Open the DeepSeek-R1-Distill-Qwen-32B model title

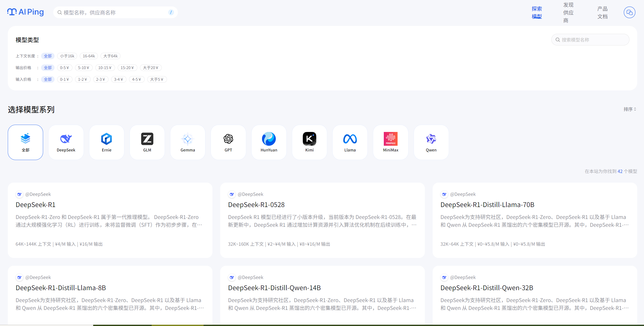(x=487, y=288)
